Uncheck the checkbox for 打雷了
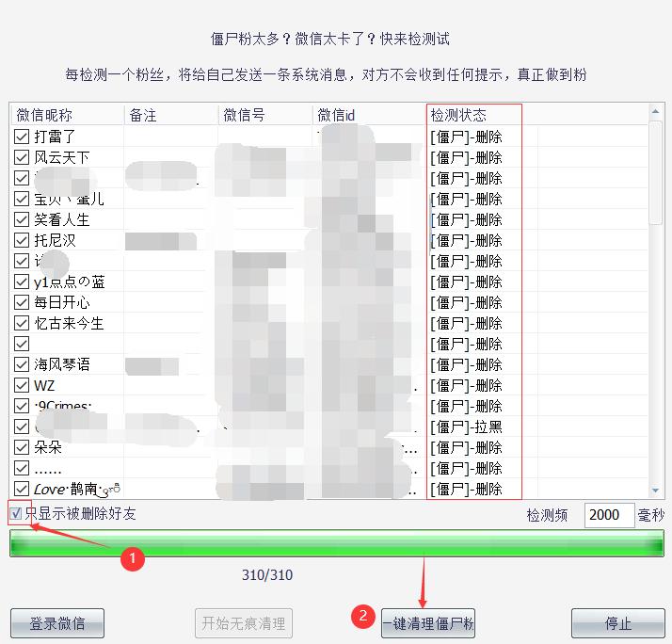This screenshot has height=644, width=672. click(22, 137)
